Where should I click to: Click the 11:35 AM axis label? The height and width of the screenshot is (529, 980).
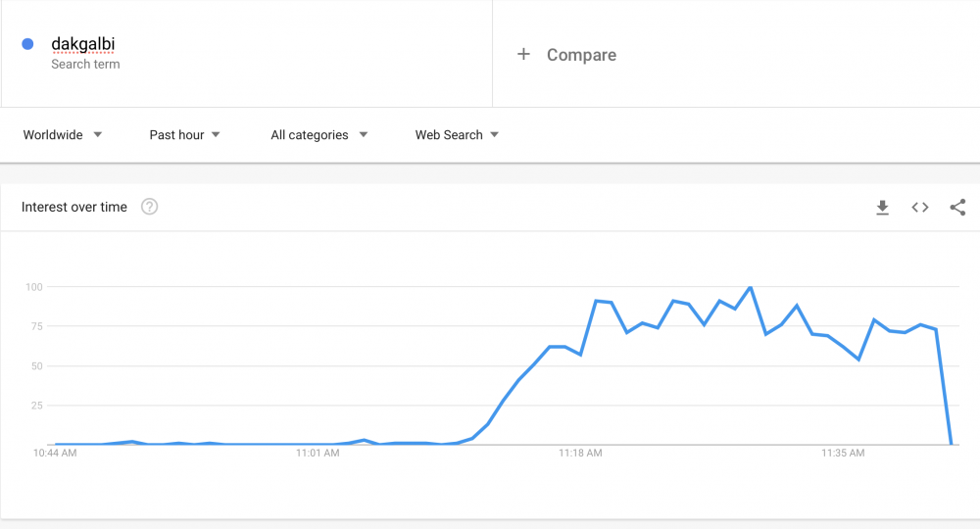pyautogui.click(x=843, y=453)
